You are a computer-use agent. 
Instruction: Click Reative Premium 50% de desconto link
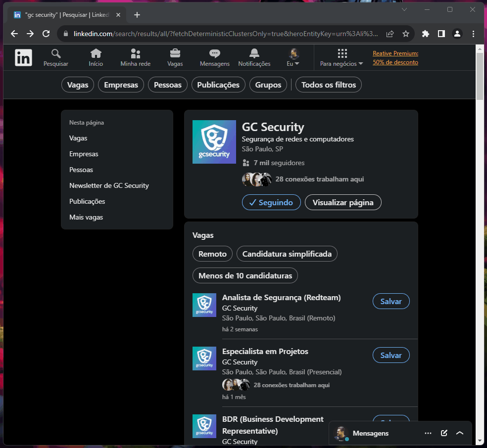click(395, 58)
